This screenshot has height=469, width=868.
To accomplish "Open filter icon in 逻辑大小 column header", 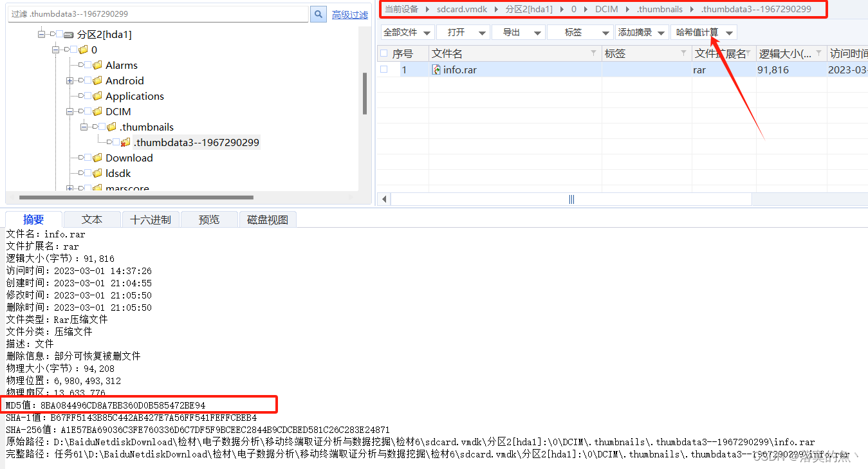I will pos(820,53).
